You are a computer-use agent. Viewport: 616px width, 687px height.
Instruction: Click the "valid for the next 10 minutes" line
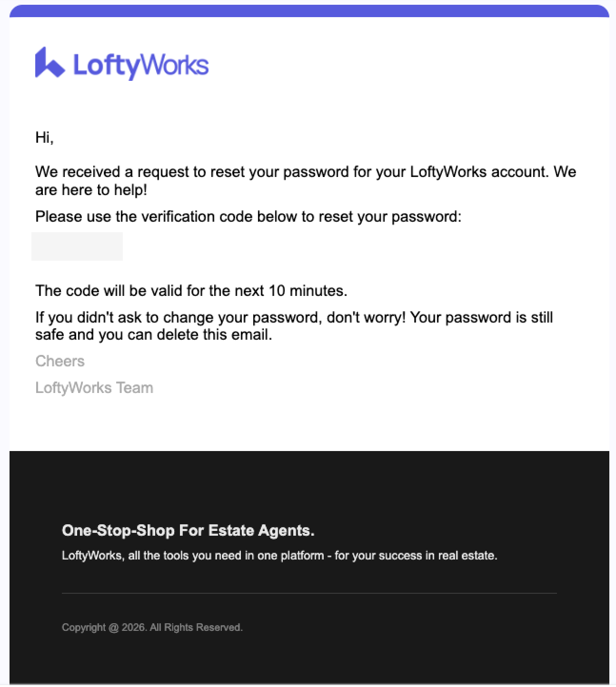point(191,291)
